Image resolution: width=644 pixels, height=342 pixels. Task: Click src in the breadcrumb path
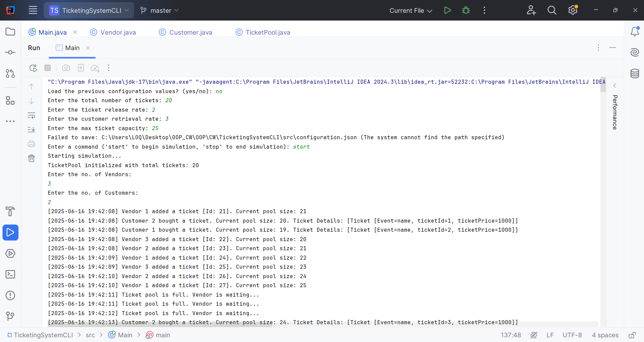pos(90,335)
